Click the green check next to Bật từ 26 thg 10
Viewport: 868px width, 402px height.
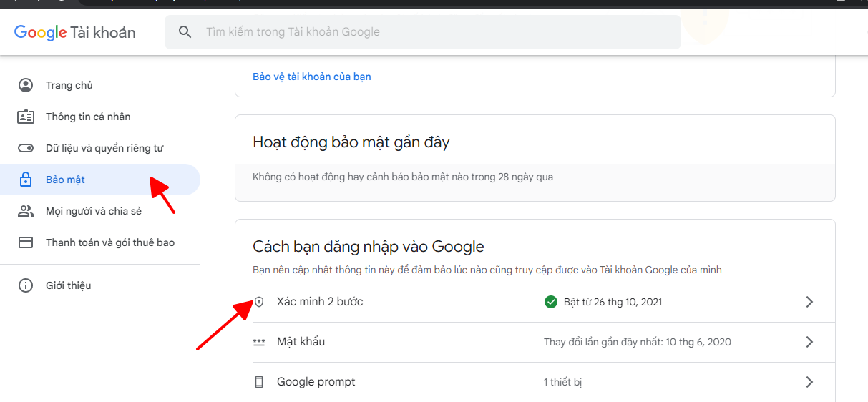pyautogui.click(x=550, y=302)
